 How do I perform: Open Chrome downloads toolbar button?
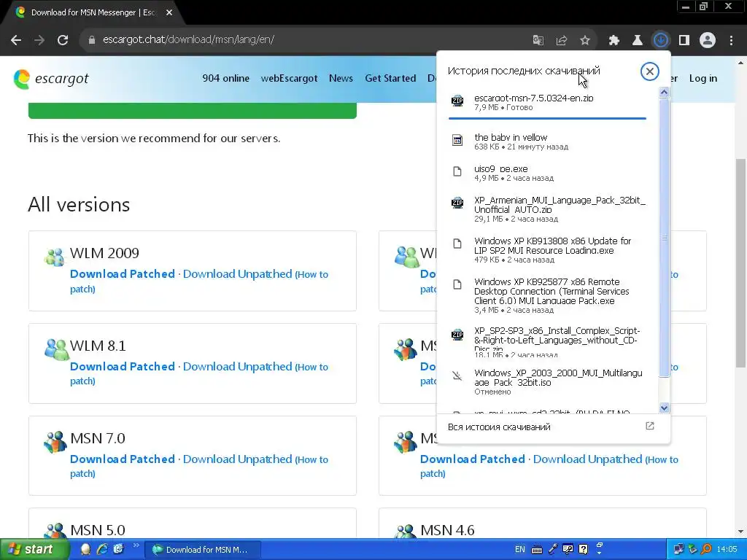point(661,40)
